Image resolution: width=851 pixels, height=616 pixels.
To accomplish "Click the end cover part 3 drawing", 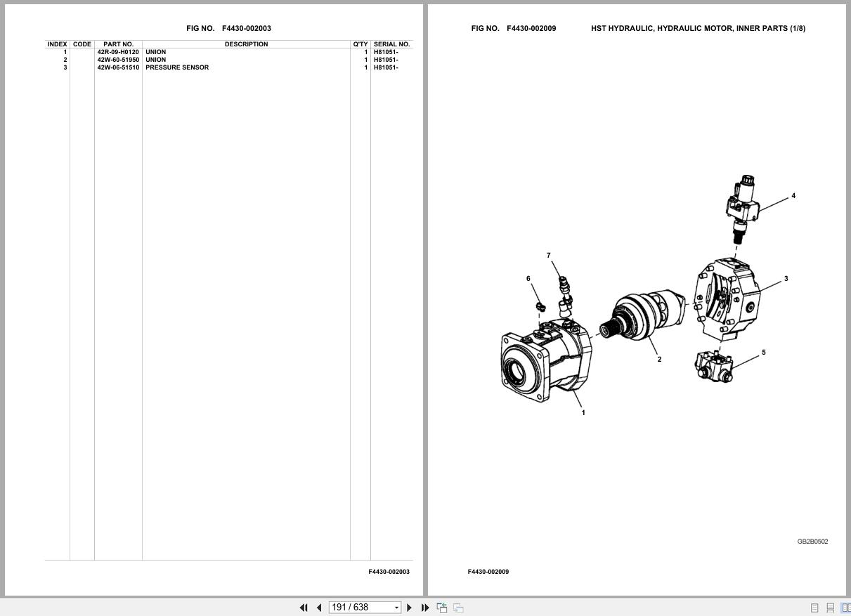I will (727, 299).
